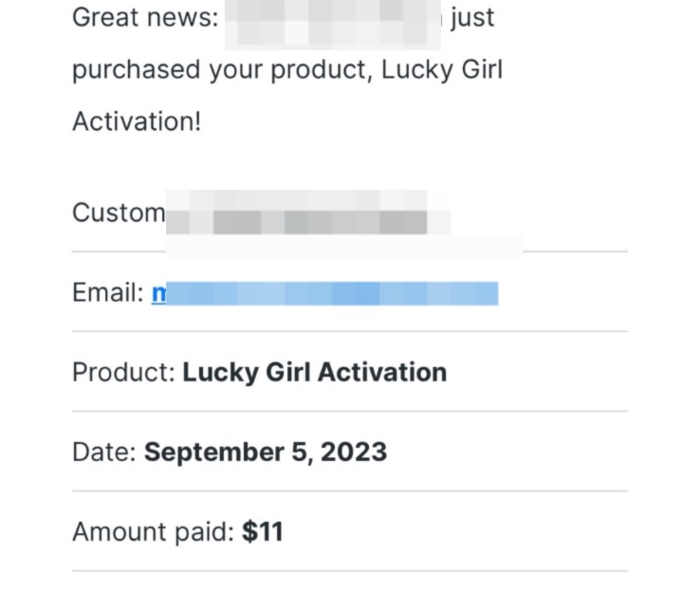Click the 'Amount paid:' label
The image size is (700, 592).
click(153, 531)
